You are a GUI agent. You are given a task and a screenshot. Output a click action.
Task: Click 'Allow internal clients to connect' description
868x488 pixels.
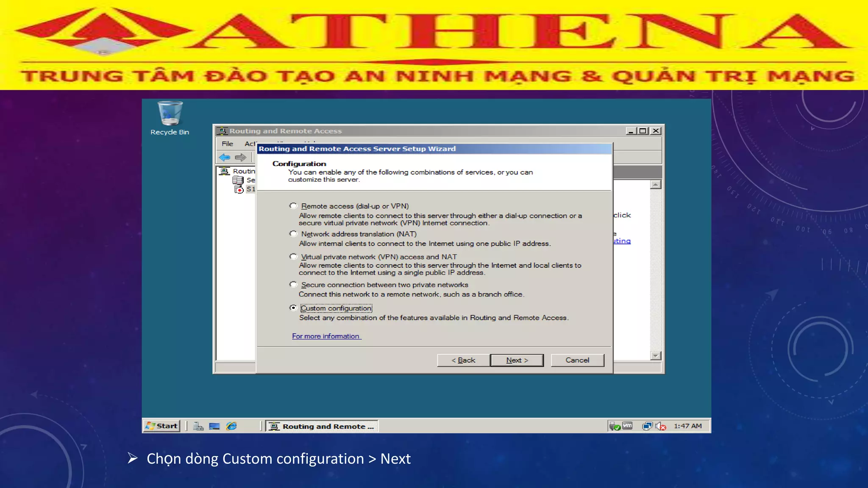[x=425, y=244]
